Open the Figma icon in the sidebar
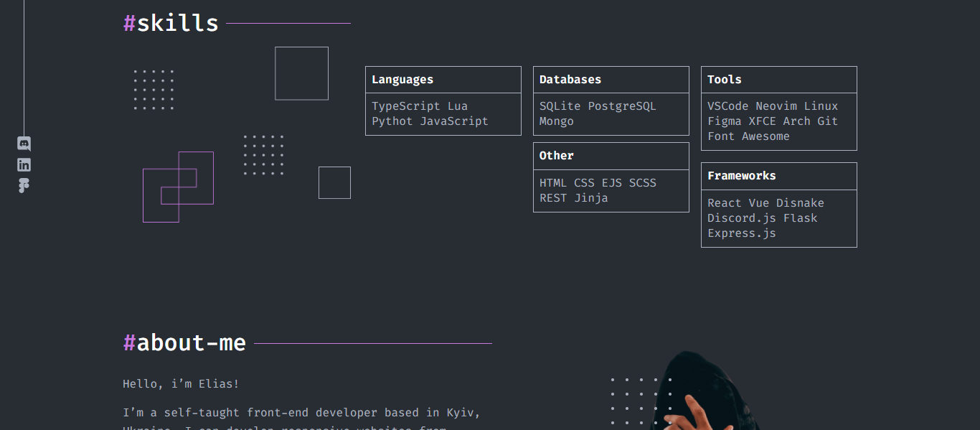This screenshot has width=980, height=430. click(24, 185)
